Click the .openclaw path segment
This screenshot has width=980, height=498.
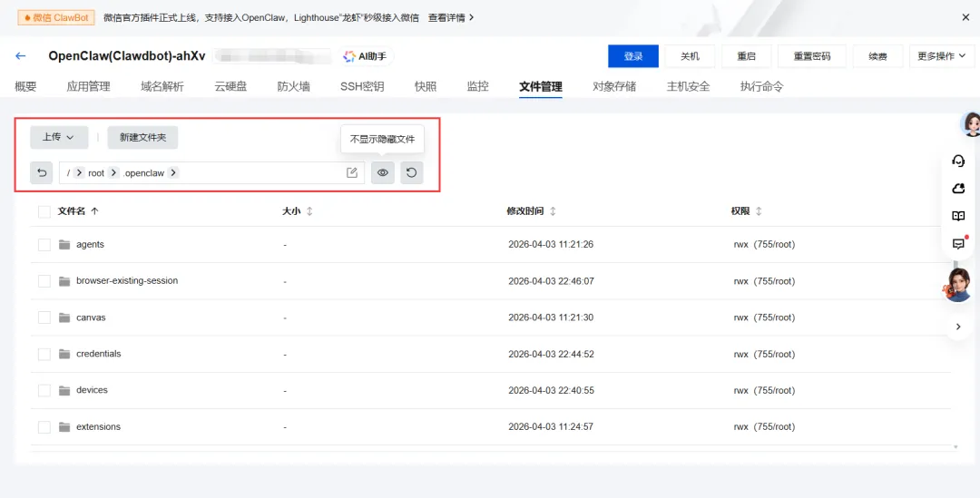tap(143, 173)
